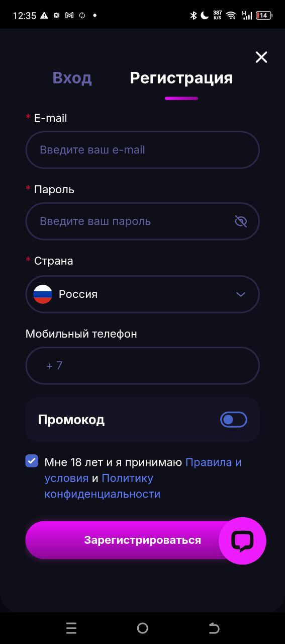Tap the Russian flag icon

pyautogui.click(x=43, y=294)
